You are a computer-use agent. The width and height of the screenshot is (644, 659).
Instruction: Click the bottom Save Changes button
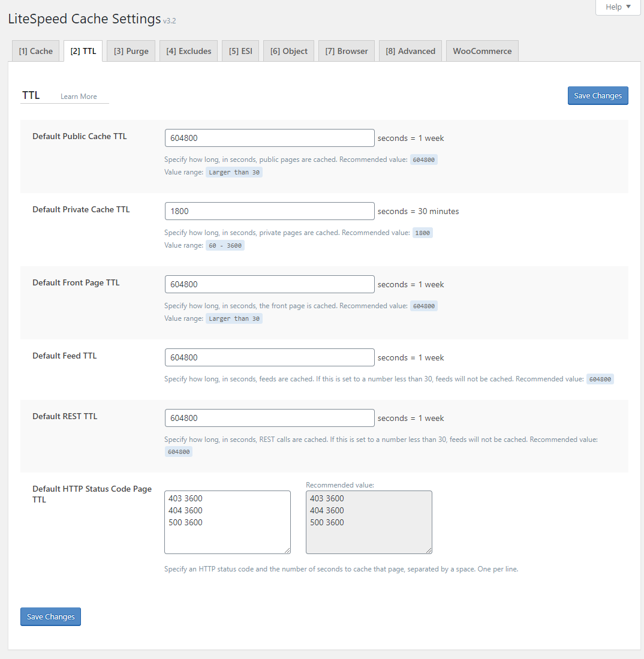click(x=50, y=616)
